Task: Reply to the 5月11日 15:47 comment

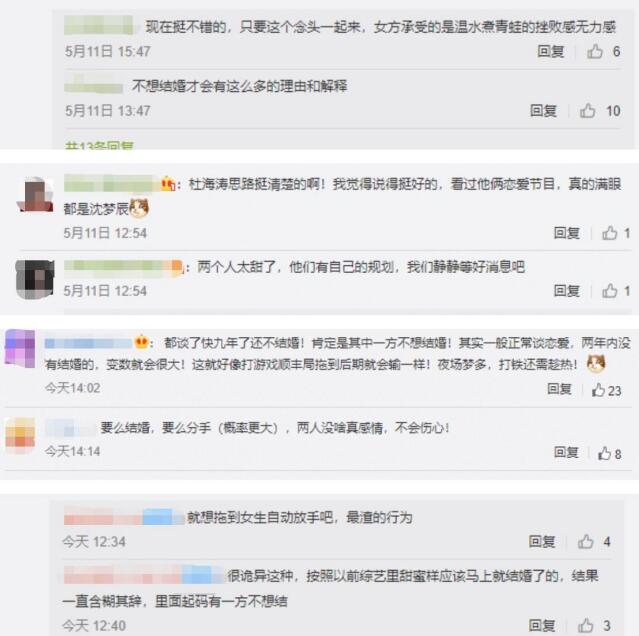Action: (x=551, y=51)
